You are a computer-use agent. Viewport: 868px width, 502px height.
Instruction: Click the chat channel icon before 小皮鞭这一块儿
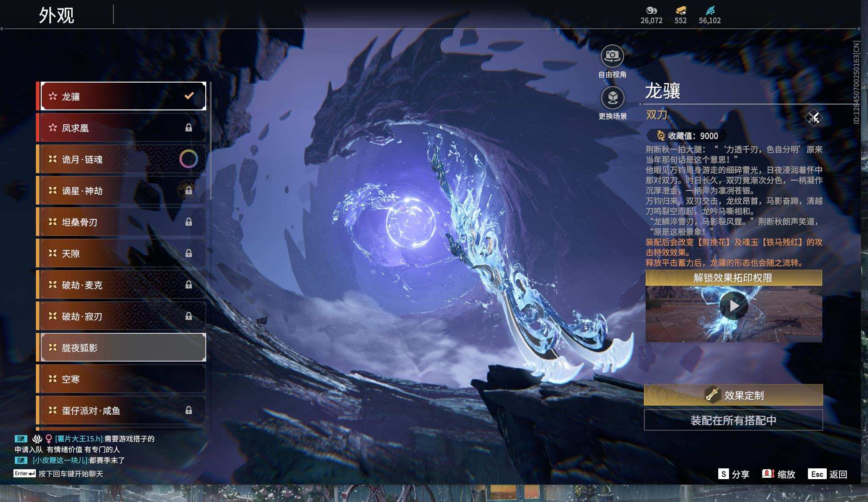pos(21,460)
